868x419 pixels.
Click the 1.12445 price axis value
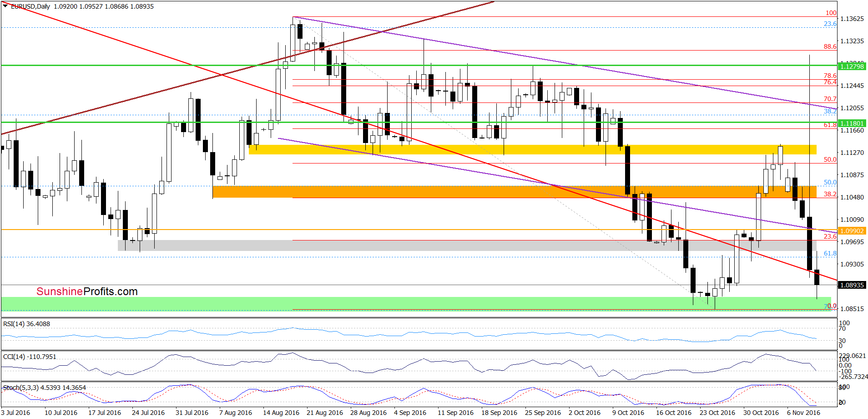852,86
